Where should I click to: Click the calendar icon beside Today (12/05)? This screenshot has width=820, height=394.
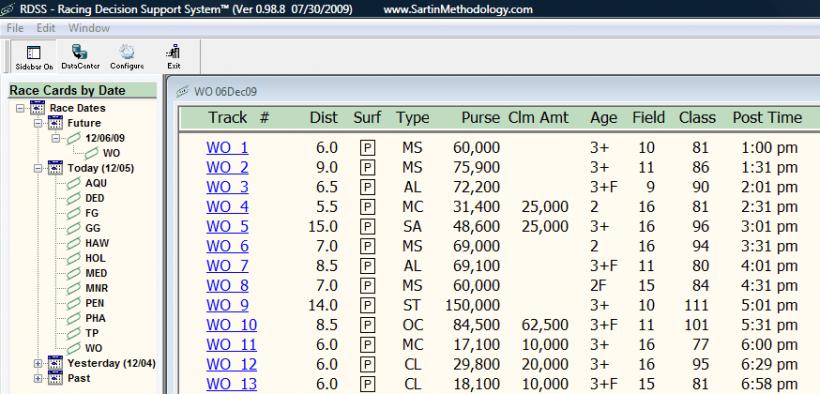(55, 168)
